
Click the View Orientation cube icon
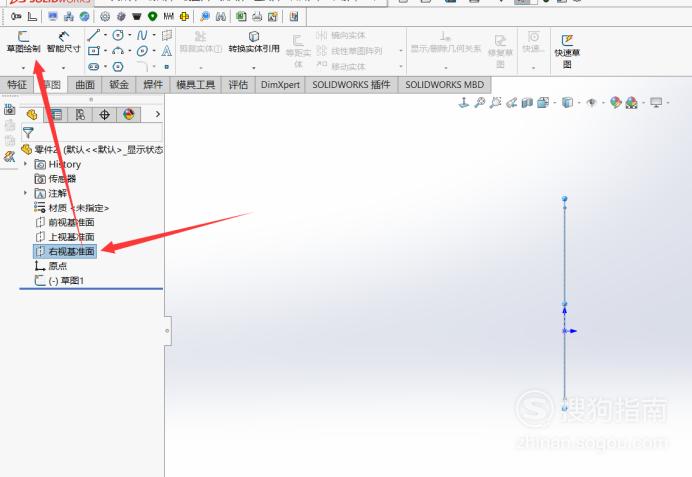tap(543, 103)
